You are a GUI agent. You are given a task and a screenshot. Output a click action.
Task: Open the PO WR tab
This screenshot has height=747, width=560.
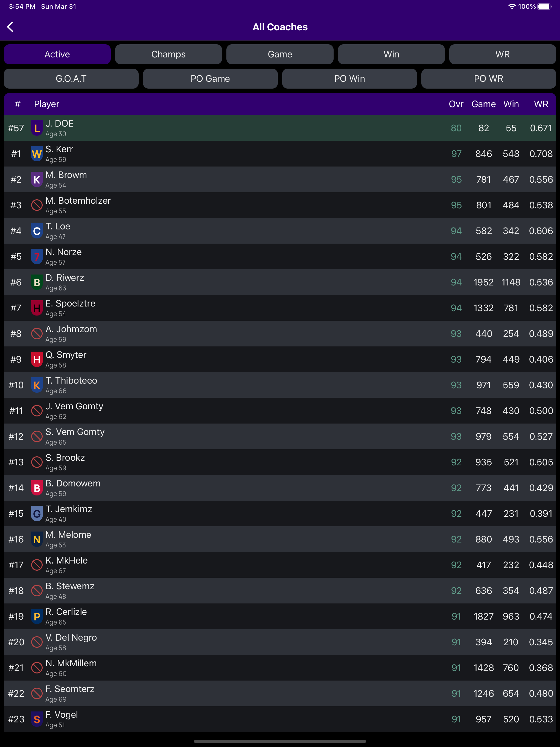coord(488,79)
